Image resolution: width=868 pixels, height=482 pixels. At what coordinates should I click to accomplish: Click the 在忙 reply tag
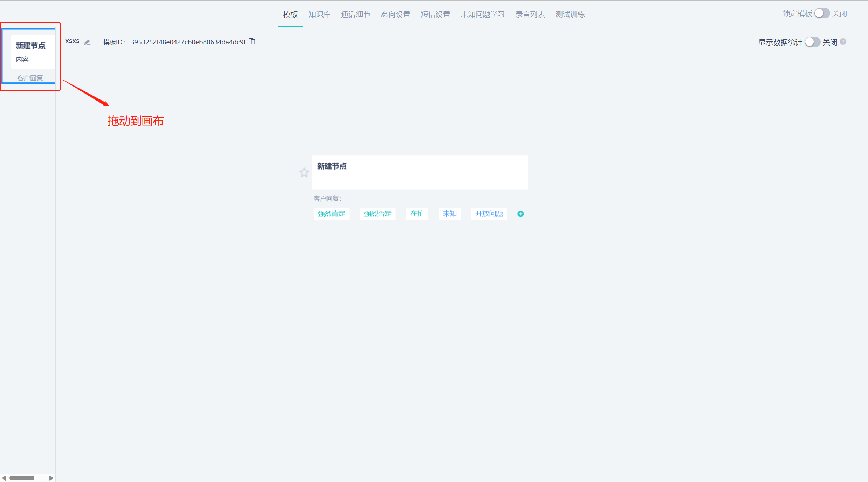point(417,214)
